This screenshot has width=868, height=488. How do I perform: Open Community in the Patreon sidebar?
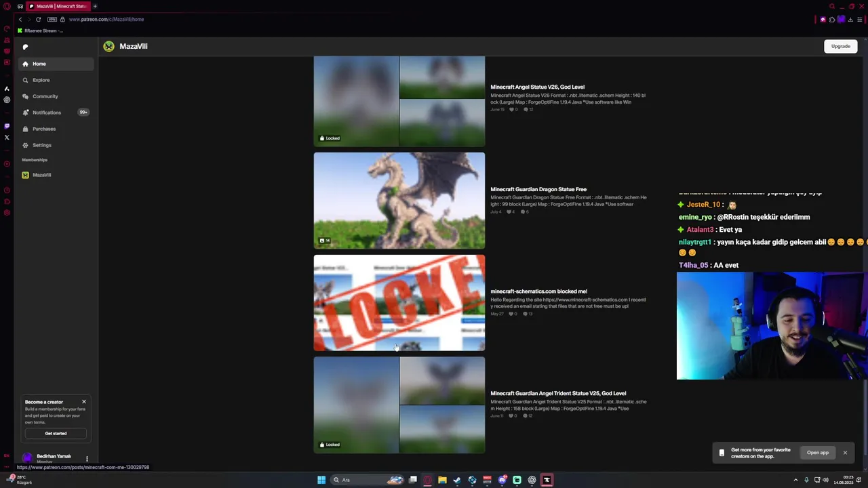pyautogui.click(x=56, y=96)
